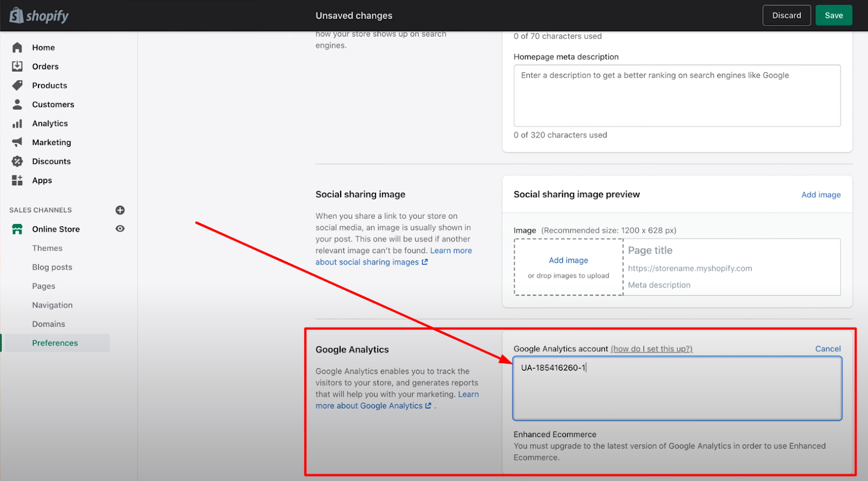The height and width of the screenshot is (481, 868).
Task: Open the Discounts section
Action: tap(52, 161)
